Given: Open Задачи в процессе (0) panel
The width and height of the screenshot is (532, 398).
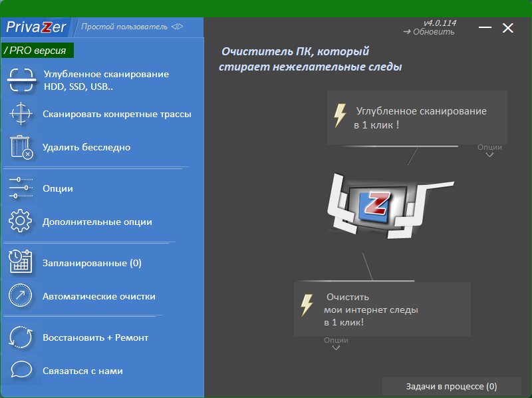Looking at the screenshot, I should click(451, 387).
